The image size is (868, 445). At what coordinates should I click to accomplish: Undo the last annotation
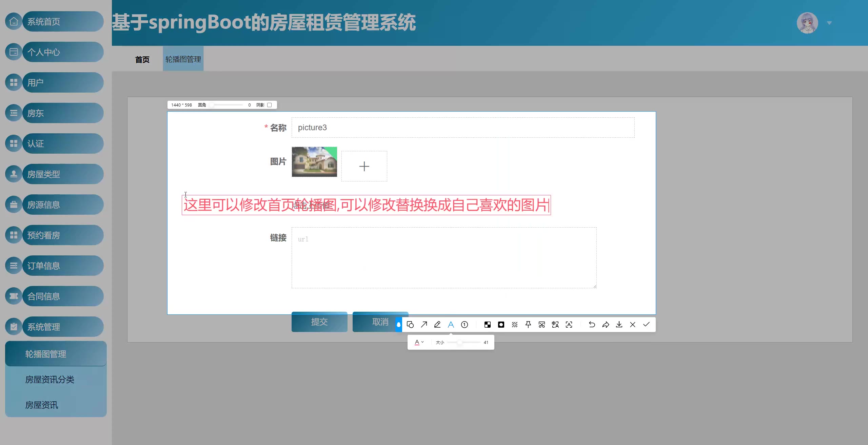[x=592, y=325]
